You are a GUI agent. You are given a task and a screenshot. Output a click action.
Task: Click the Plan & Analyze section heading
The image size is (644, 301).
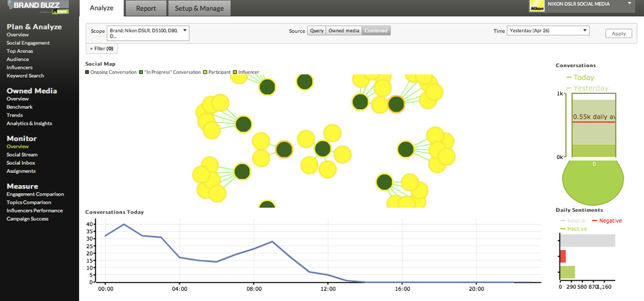click(34, 27)
